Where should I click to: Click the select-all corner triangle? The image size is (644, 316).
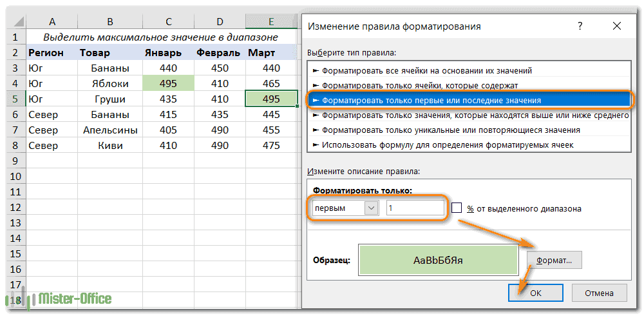16,23
